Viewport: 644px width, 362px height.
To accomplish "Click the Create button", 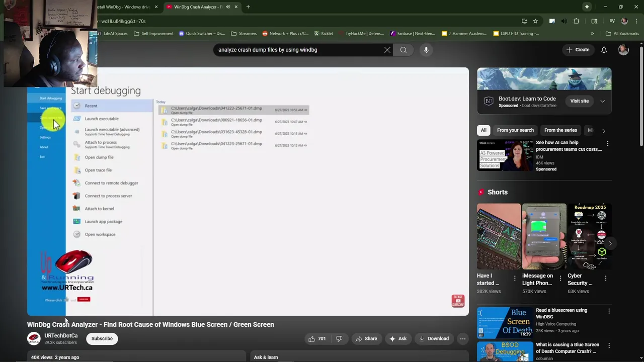I will point(578,50).
